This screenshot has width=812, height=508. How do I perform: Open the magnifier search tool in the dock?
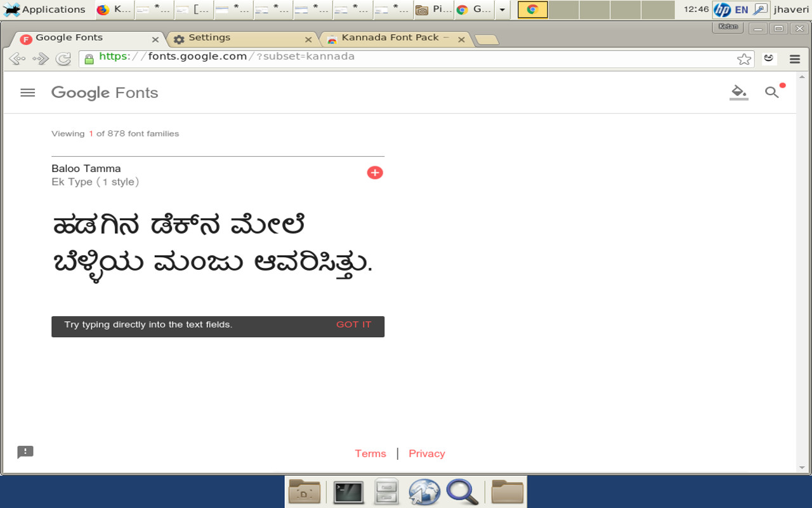(x=462, y=491)
